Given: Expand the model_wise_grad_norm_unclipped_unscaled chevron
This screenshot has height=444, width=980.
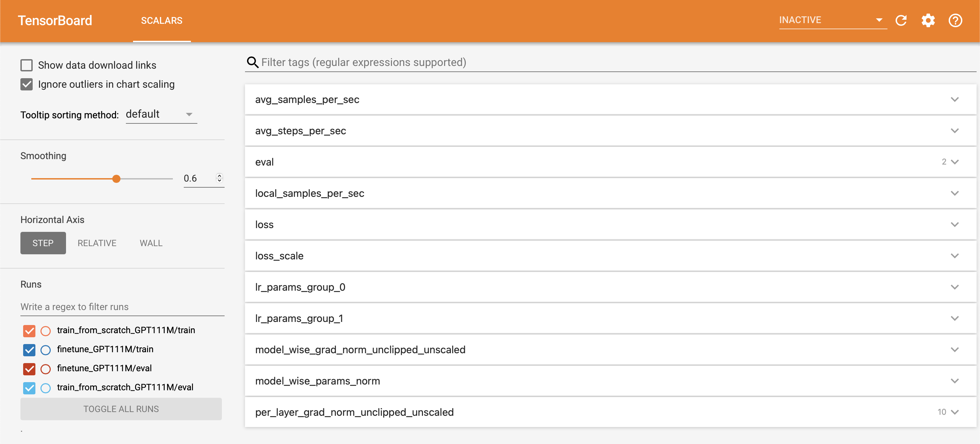Looking at the screenshot, I should pos(955,349).
